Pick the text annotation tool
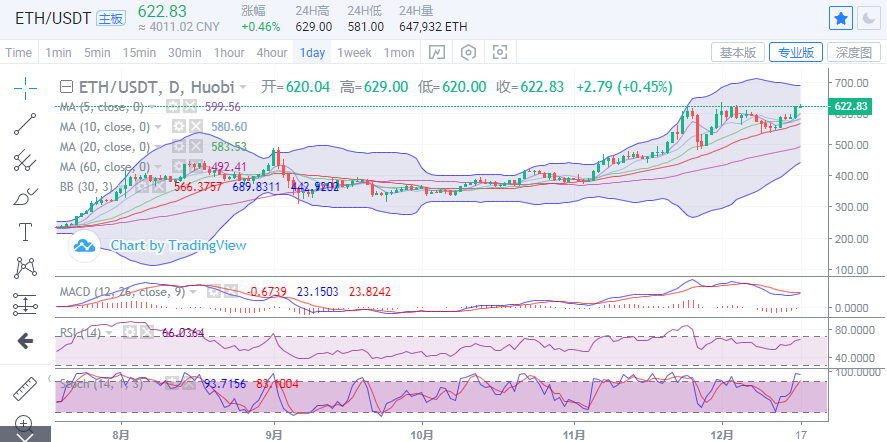 pyautogui.click(x=25, y=232)
